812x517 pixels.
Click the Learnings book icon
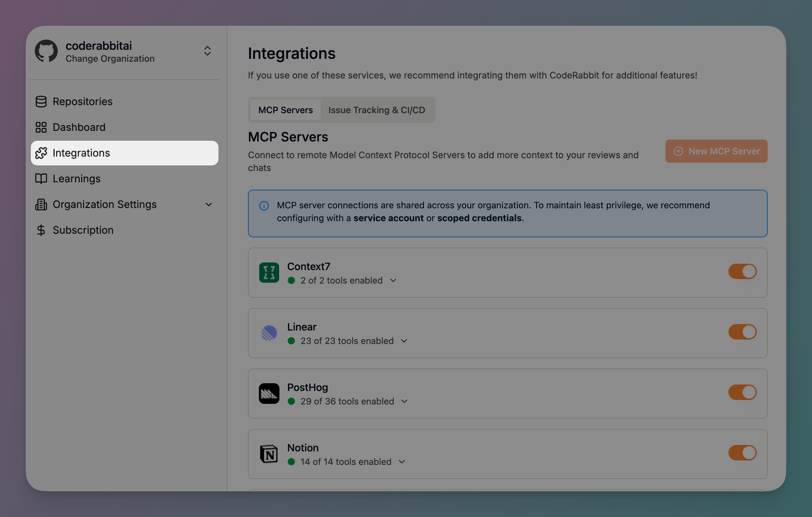click(x=41, y=178)
